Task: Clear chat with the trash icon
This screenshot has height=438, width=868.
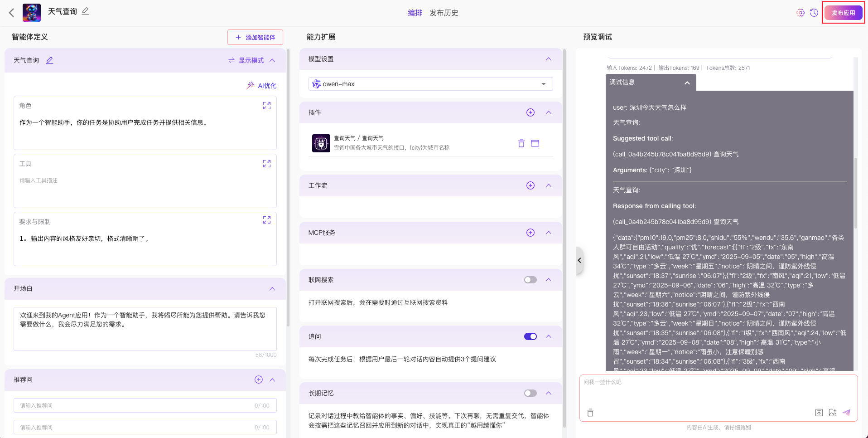Action: pyautogui.click(x=590, y=413)
